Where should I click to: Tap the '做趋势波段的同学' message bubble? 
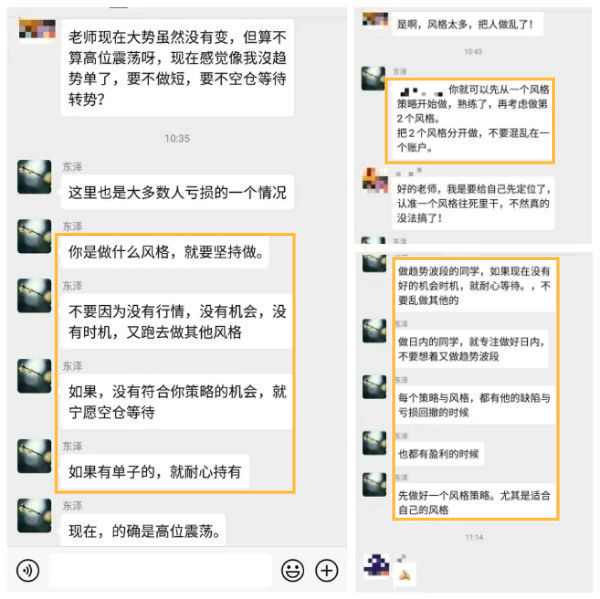(x=476, y=286)
